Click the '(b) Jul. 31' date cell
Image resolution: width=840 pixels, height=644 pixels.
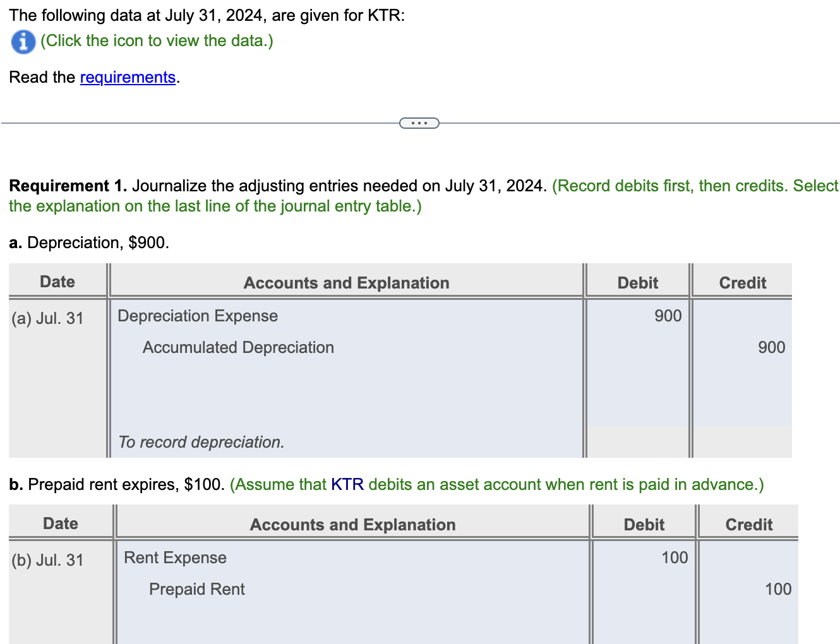tap(47, 560)
